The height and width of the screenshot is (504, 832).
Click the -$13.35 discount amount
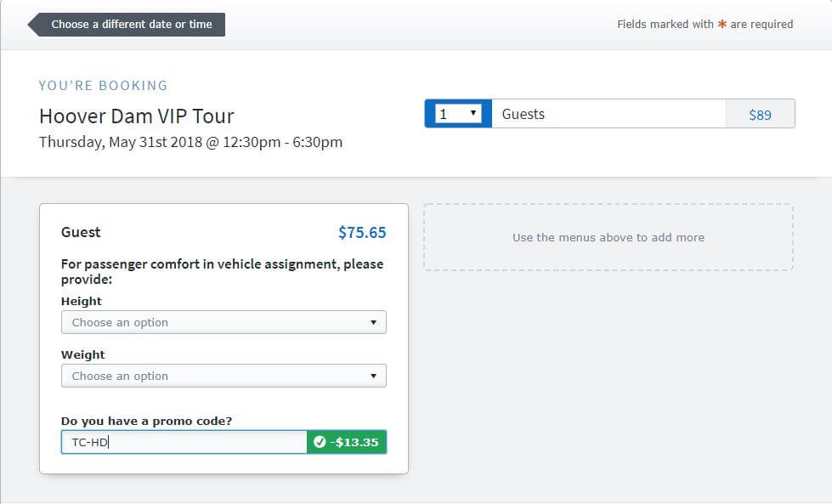coord(354,442)
